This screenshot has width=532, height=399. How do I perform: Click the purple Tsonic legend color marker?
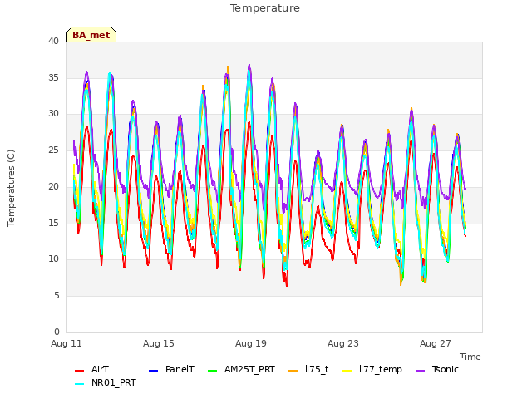tap(420, 371)
